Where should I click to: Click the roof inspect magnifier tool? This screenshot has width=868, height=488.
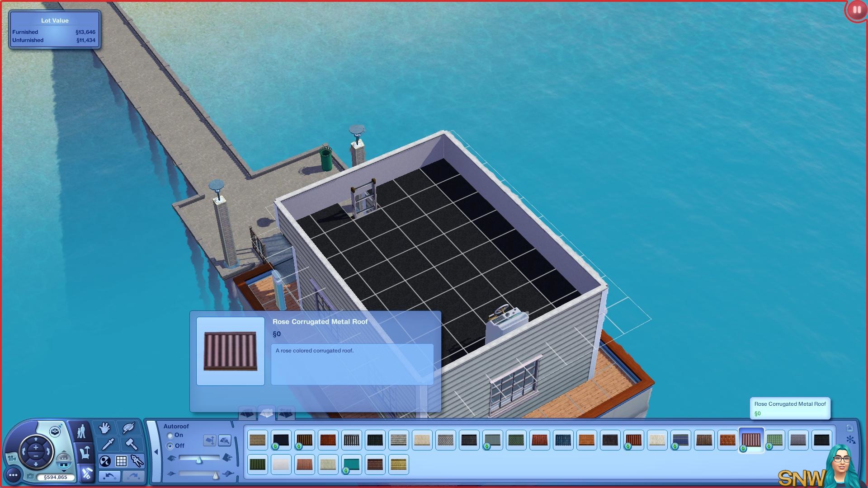[x=225, y=440]
